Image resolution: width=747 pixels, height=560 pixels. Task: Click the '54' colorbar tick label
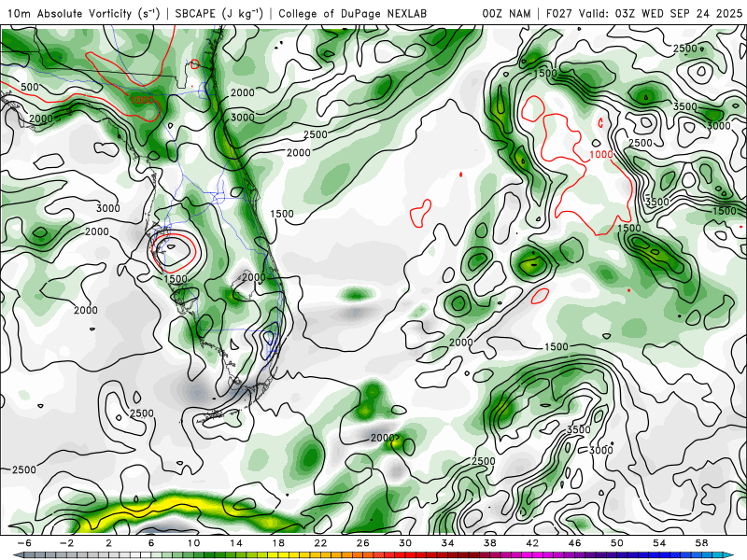coord(660,543)
